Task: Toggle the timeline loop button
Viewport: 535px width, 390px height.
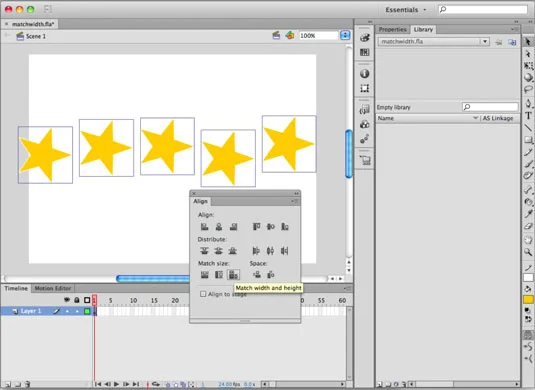Action: (x=156, y=384)
